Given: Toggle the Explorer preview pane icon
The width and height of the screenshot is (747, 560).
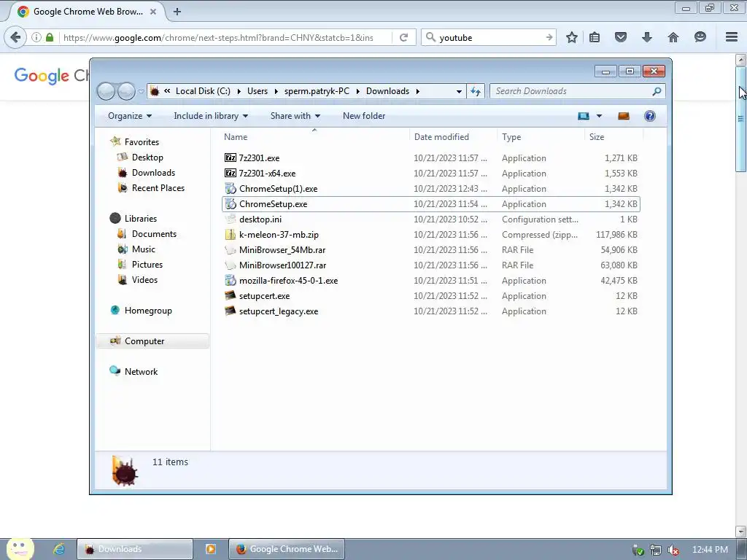Looking at the screenshot, I should click(623, 116).
